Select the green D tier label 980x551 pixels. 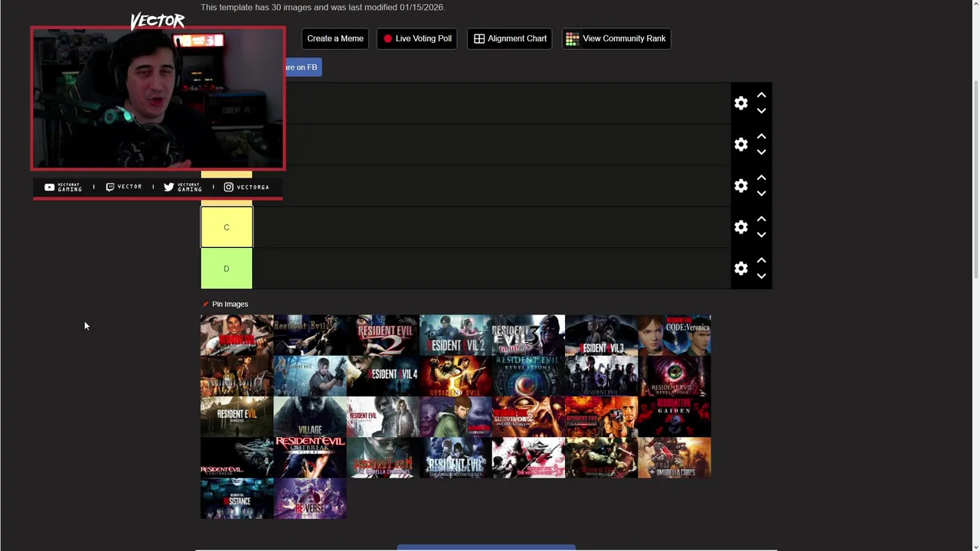click(x=227, y=269)
